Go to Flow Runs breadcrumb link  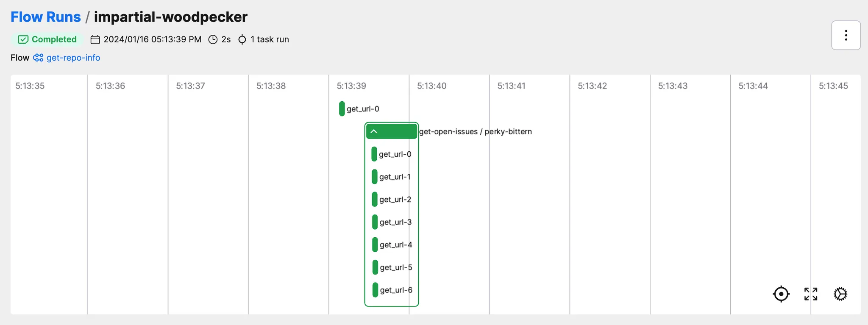coord(46,17)
